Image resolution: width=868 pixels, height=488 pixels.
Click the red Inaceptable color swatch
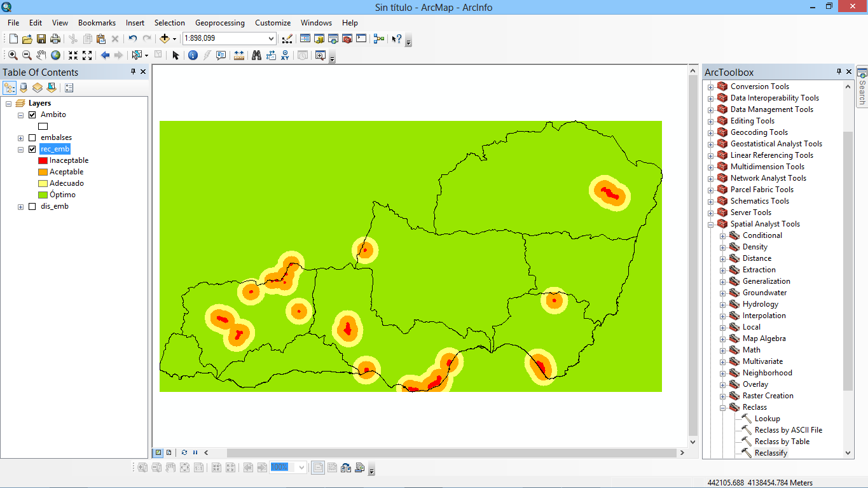43,160
